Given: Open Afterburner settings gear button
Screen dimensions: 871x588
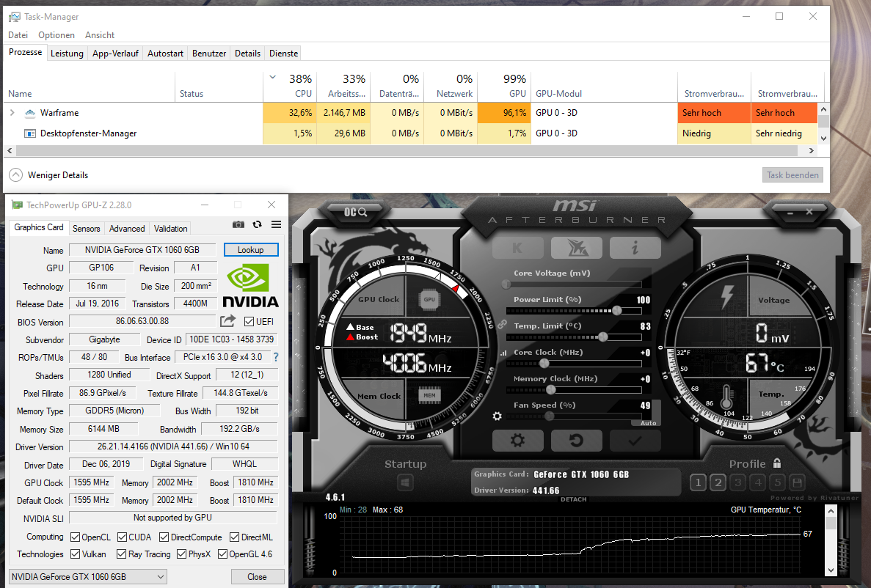Looking at the screenshot, I should point(518,441).
